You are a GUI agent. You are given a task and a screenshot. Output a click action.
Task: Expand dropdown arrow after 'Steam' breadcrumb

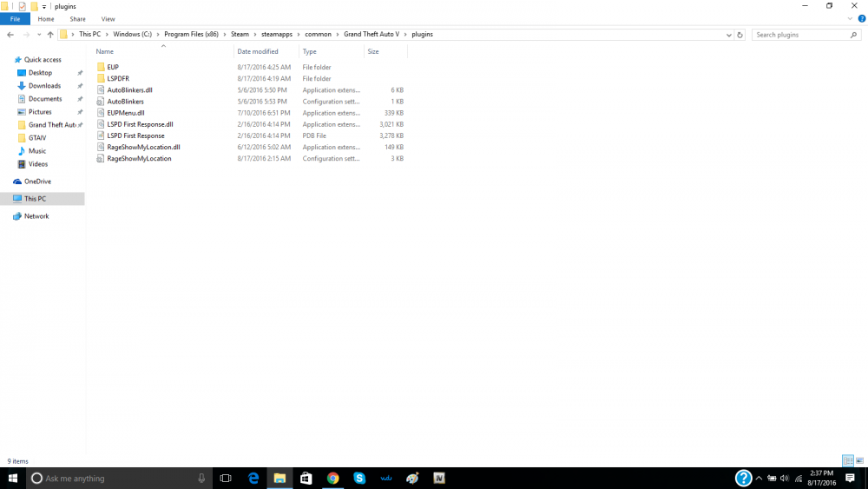(x=255, y=35)
